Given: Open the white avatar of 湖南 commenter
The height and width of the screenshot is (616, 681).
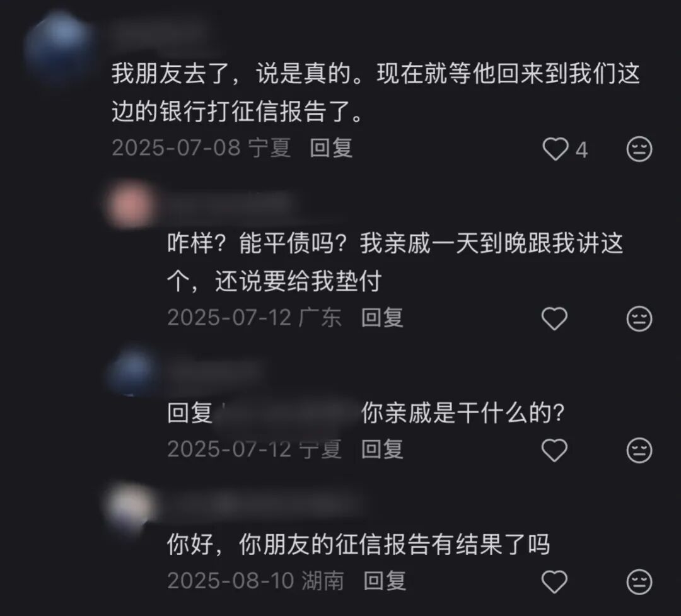Looking at the screenshot, I should point(129,506).
